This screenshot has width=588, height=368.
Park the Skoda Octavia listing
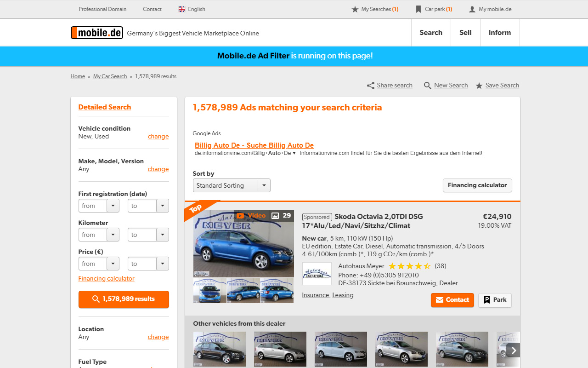tap(495, 300)
